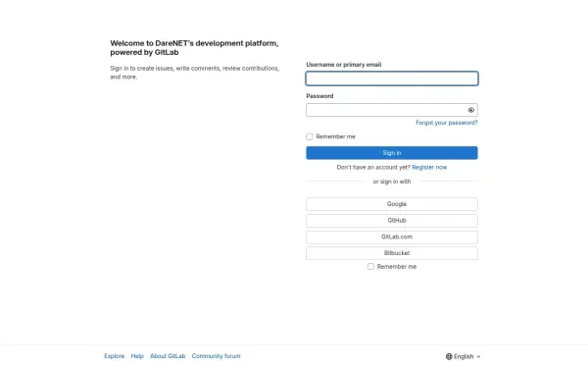
Task: Sign in with GitHub
Action: [x=392, y=221]
